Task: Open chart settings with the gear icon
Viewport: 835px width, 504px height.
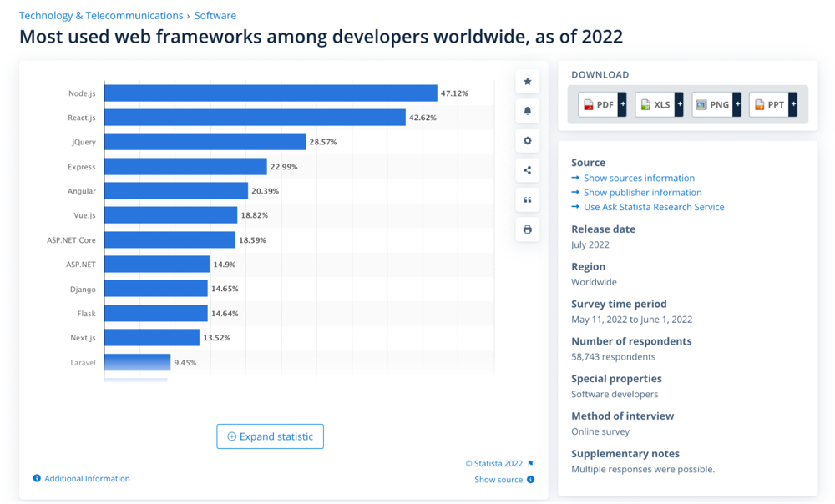Action: pos(527,140)
